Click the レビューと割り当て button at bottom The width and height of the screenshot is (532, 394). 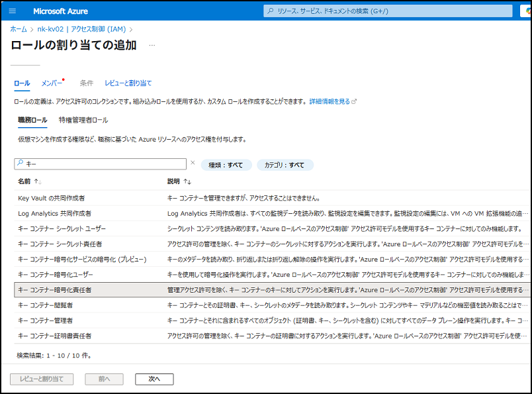[42, 379]
